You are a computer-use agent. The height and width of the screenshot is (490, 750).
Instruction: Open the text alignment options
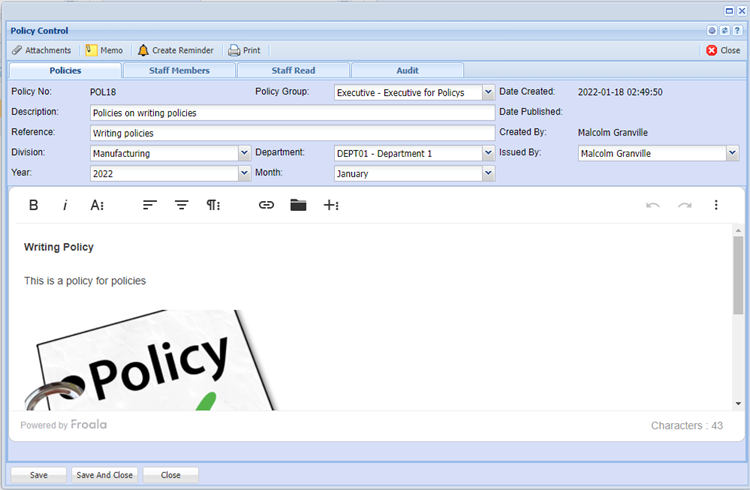[x=149, y=205]
